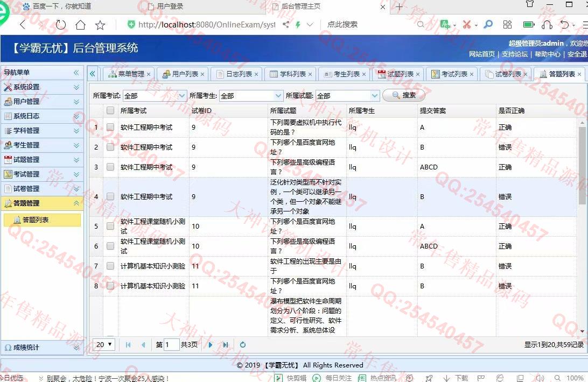Click the share icon in address bar

point(286,24)
